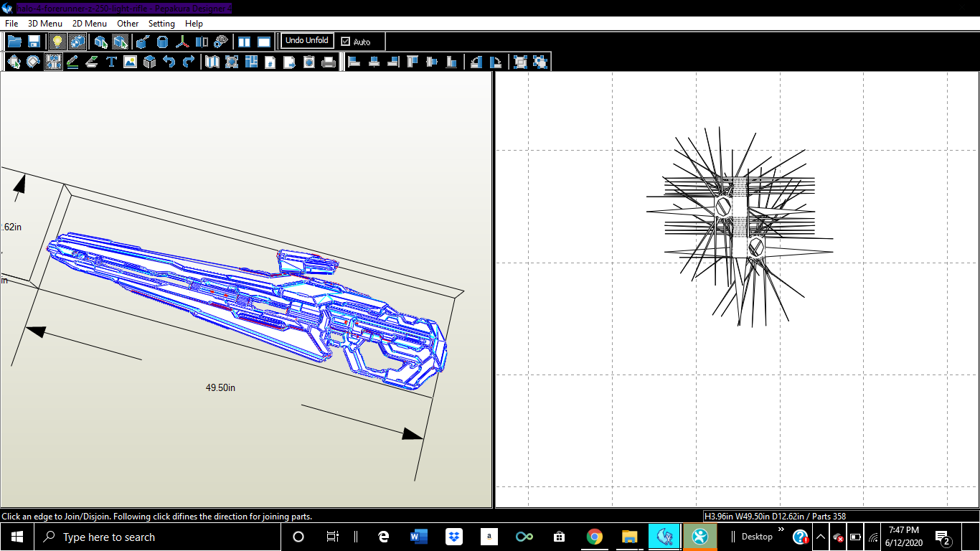980x551 pixels.
Task: Click the Undo Unfold button
Action: tap(307, 41)
